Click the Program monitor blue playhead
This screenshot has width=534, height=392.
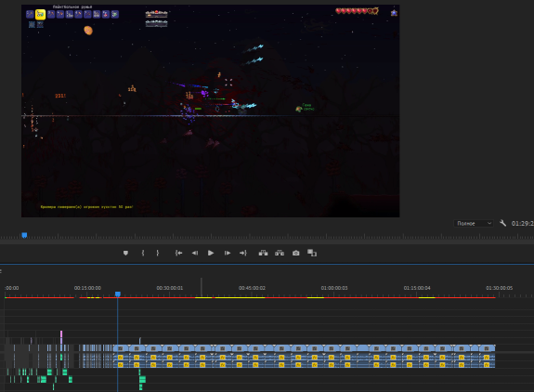pyautogui.click(x=24, y=235)
